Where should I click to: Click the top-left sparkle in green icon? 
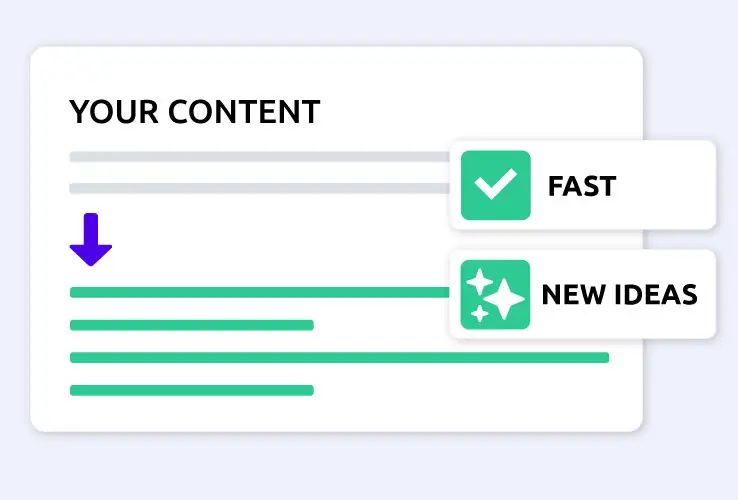(480, 282)
